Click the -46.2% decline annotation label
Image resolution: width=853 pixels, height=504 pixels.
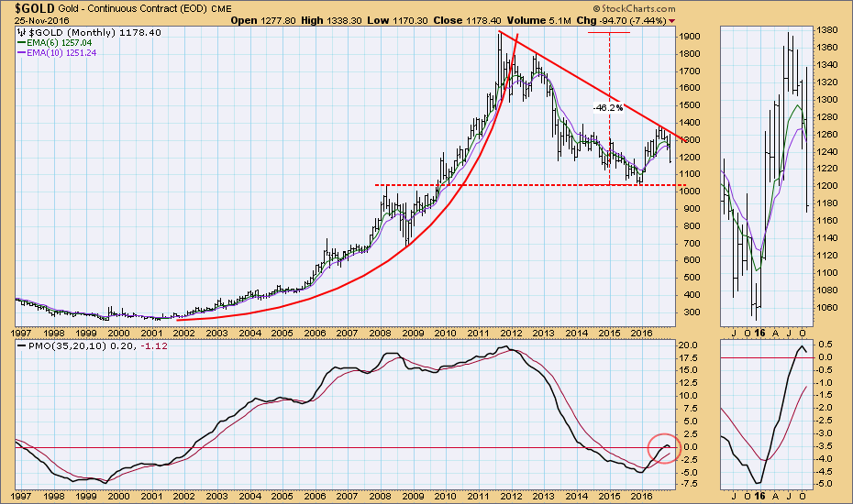coord(608,107)
